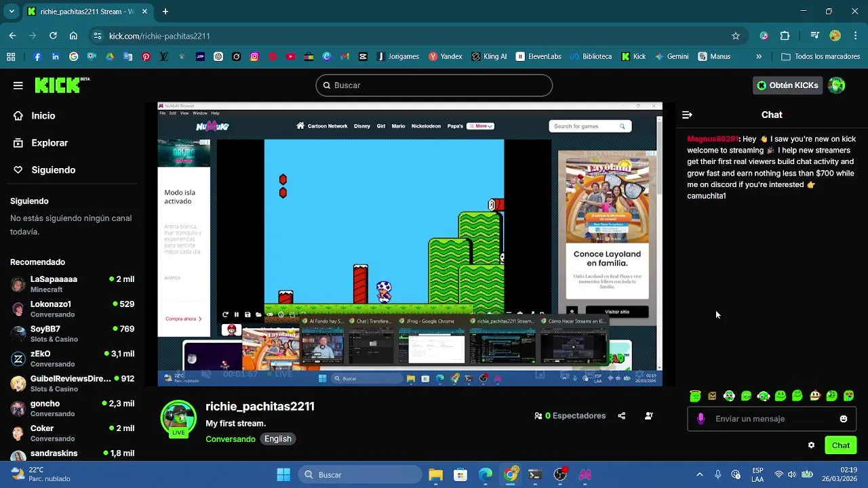Open Todos los marcadores folder

click(x=821, y=57)
